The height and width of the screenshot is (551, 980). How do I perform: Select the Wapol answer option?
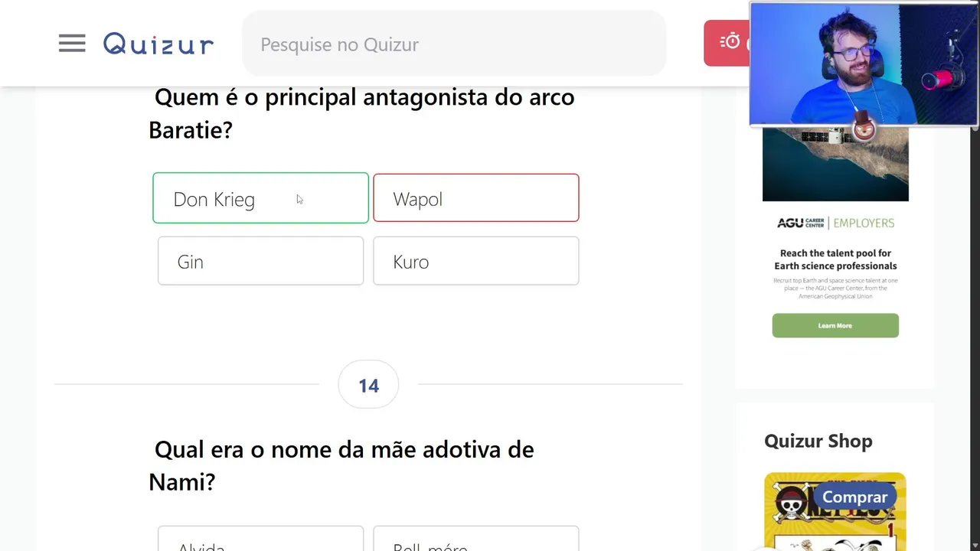(475, 198)
